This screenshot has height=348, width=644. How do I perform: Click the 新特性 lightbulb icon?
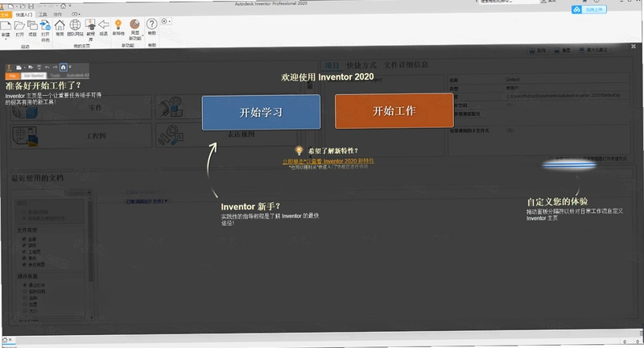click(118, 24)
